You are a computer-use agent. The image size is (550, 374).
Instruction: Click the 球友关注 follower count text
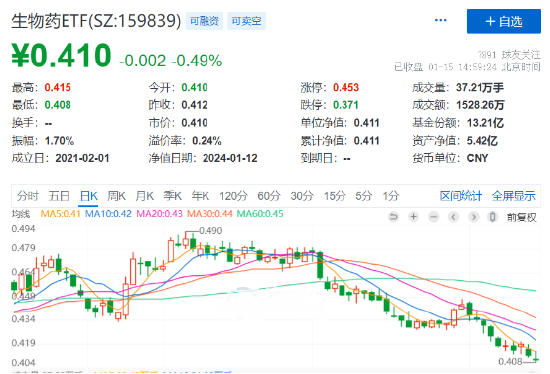coord(509,55)
